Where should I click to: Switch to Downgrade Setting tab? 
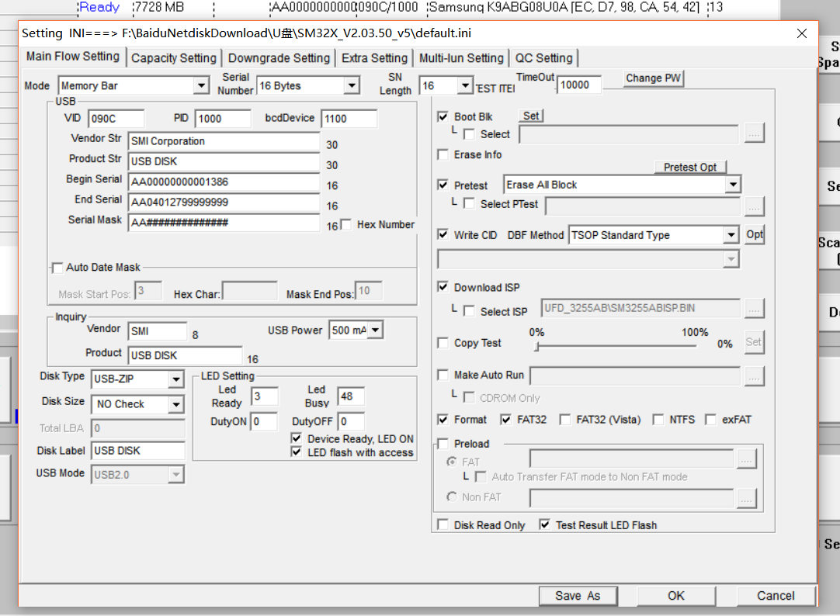point(279,58)
